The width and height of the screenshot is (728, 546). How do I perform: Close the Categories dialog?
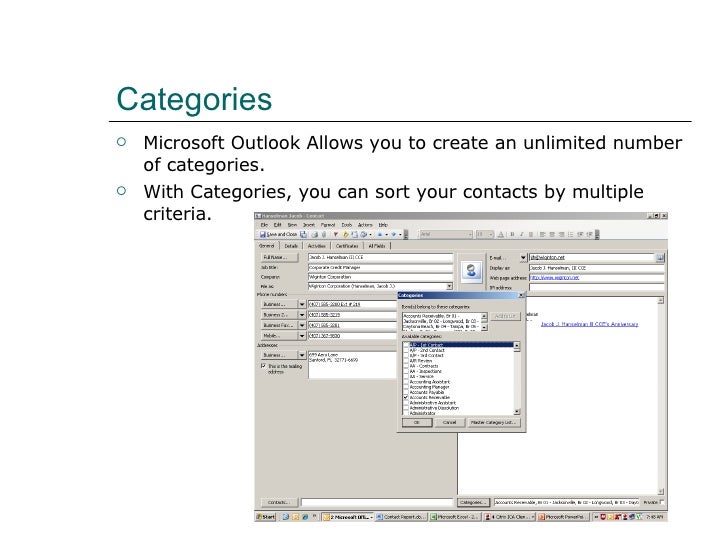521,295
